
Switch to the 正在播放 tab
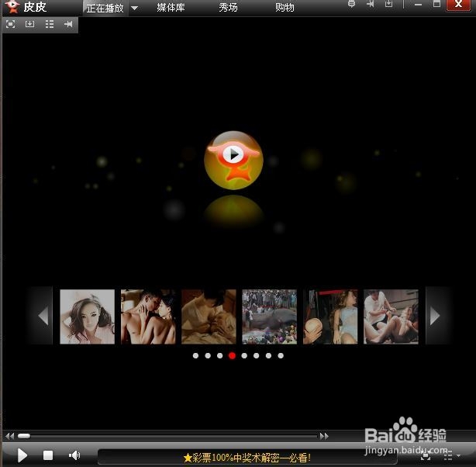pyautogui.click(x=105, y=9)
